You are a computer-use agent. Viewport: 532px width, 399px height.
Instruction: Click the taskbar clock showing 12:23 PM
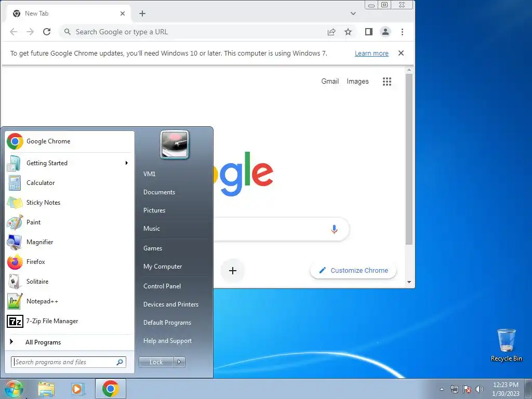point(505,389)
